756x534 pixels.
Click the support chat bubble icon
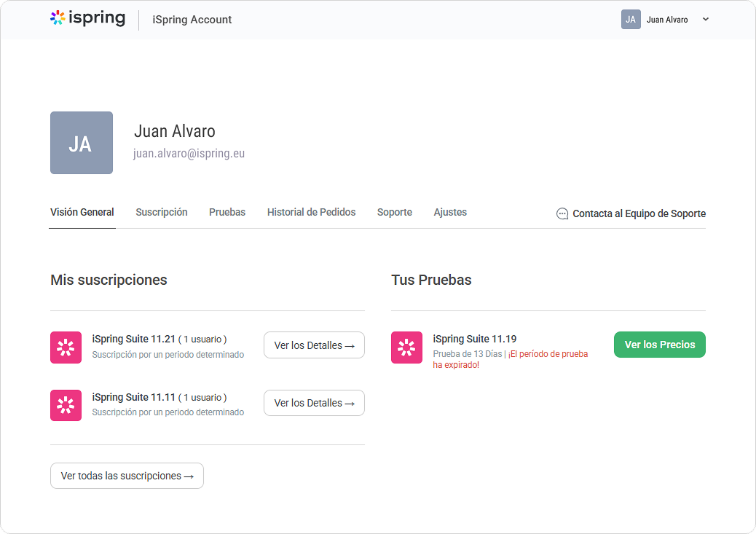[x=562, y=213]
